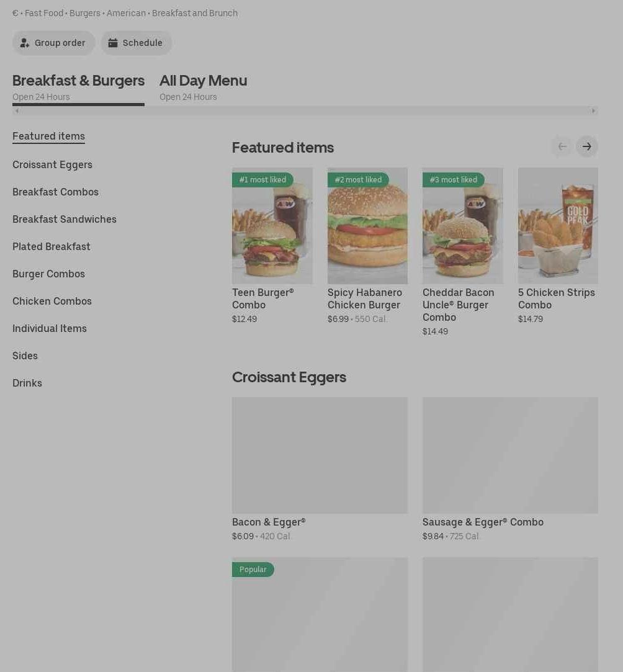The image size is (623, 672).
Task: Open the Teen Burger Combo image
Action: (x=272, y=226)
